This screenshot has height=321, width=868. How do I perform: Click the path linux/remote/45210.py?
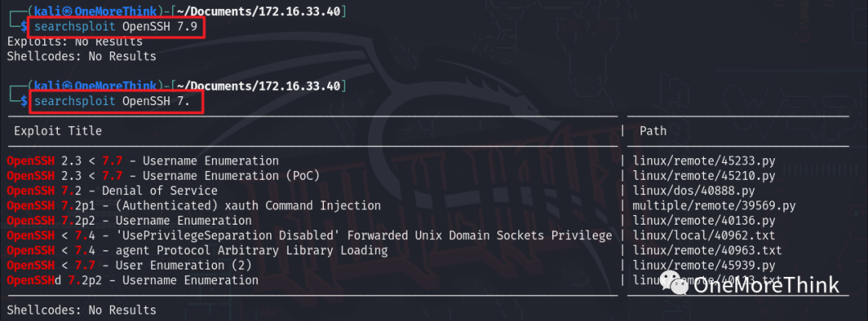point(704,177)
